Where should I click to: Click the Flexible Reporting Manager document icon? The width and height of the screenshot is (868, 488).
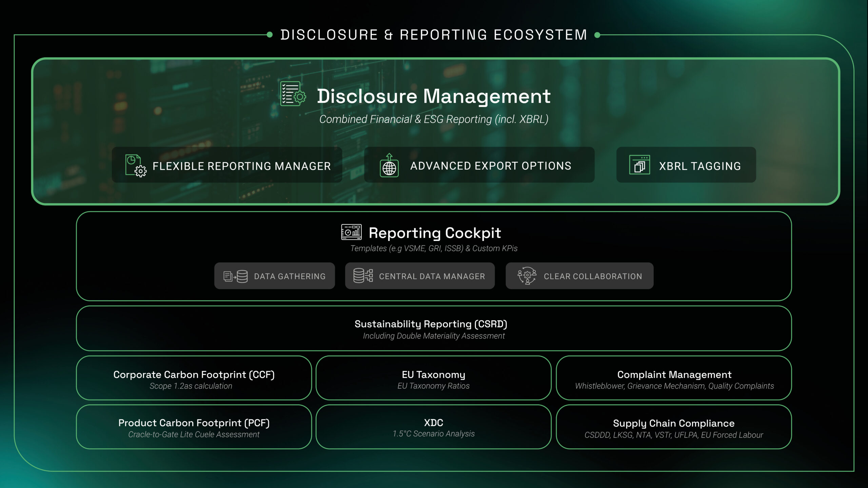click(135, 166)
